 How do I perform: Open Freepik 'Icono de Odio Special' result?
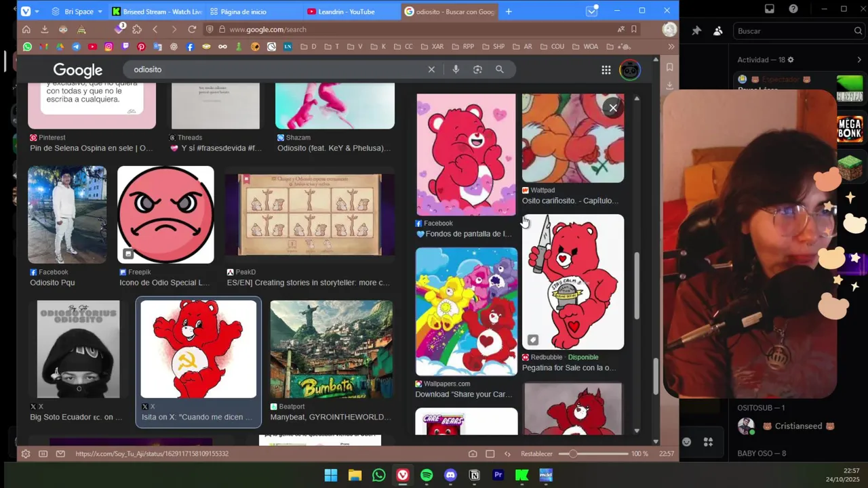tap(165, 283)
